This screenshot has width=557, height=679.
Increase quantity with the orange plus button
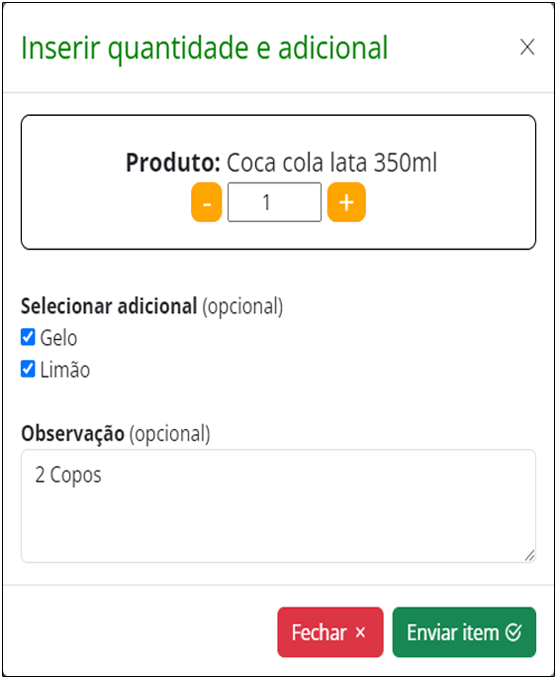pyautogui.click(x=347, y=202)
